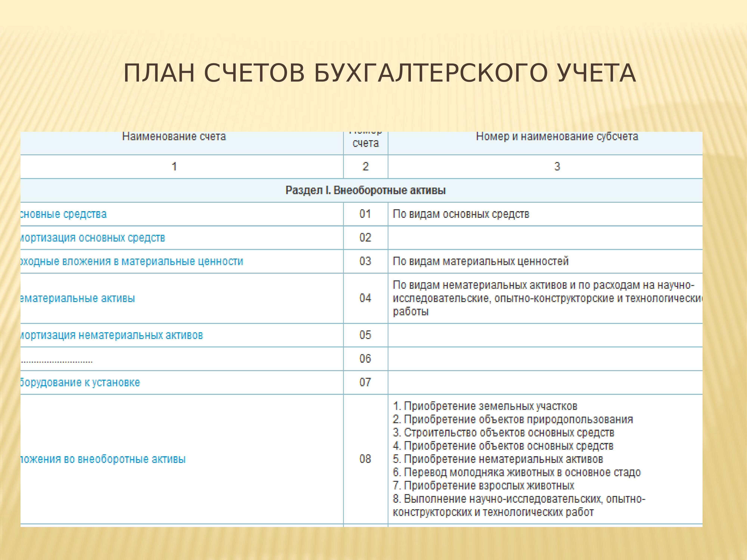Click column number '2' in header row
Viewport: 747px width, 560px height.
pyautogui.click(x=365, y=167)
